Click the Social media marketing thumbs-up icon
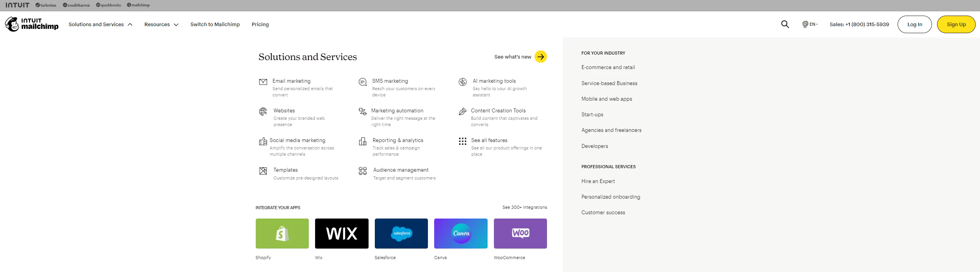980x272 pixels. click(x=263, y=141)
